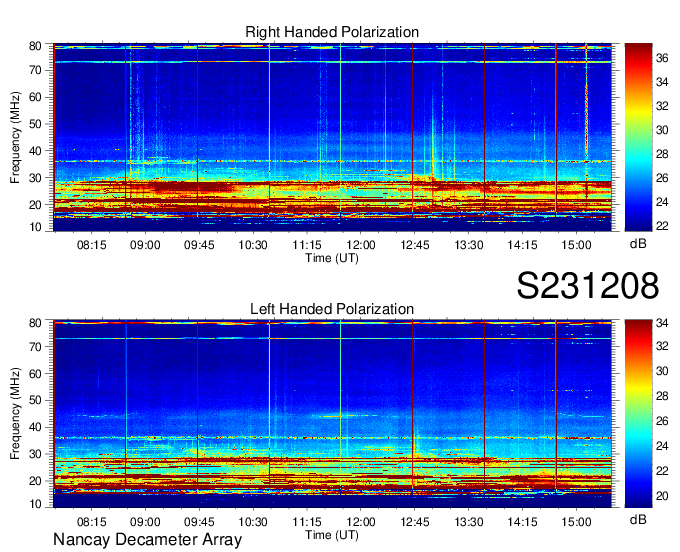Click the Right Handed plot color scale bar

(x=638, y=137)
